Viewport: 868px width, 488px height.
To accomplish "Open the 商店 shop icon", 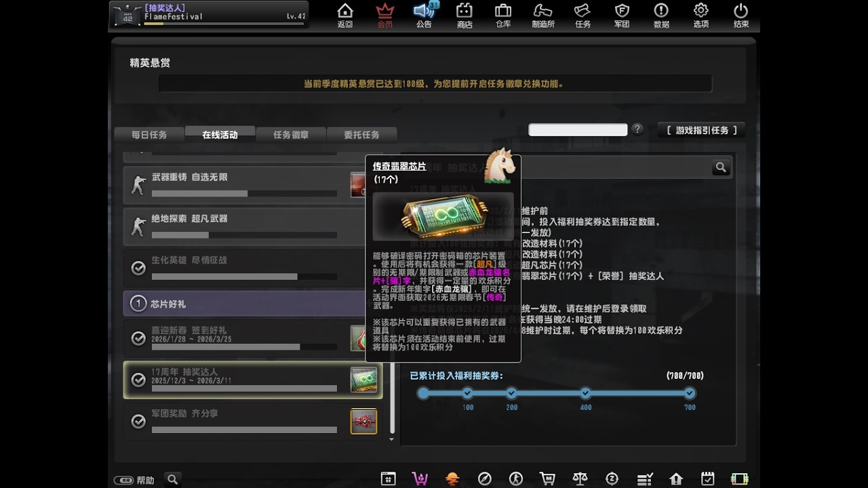I will (x=464, y=15).
